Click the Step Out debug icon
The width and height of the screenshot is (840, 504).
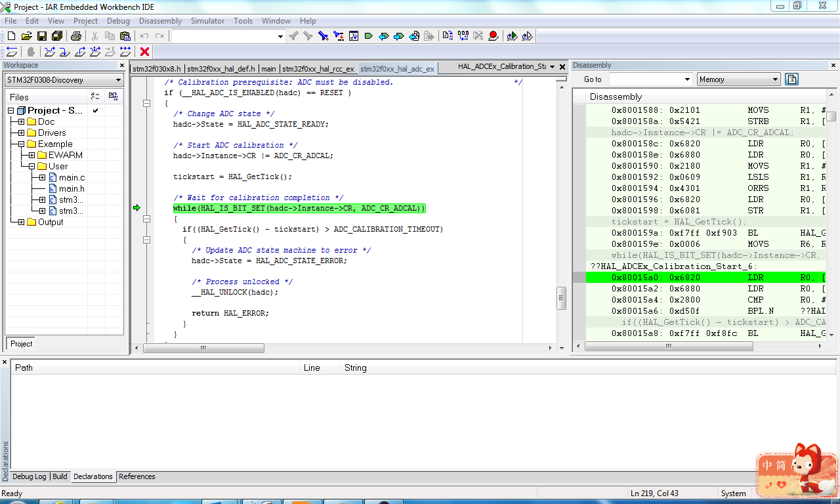tap(79, 52)
